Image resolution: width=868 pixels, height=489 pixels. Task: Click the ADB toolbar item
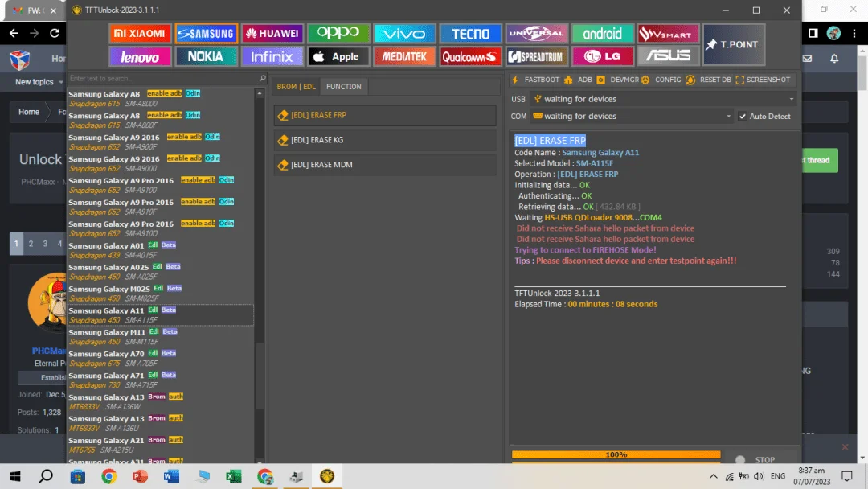(578, 80)
